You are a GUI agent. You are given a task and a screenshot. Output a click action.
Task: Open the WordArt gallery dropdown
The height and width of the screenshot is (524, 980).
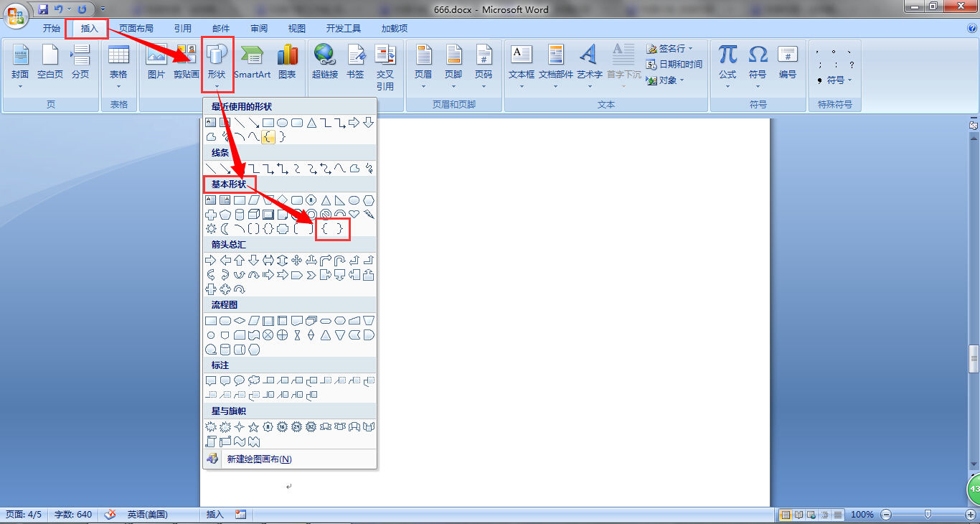589,66
